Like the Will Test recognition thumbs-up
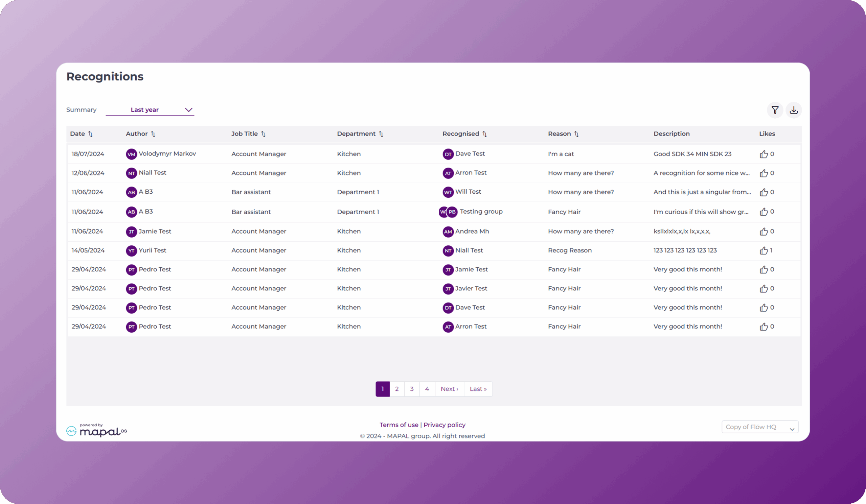The image size is (866, 504). tap(764, 192)
